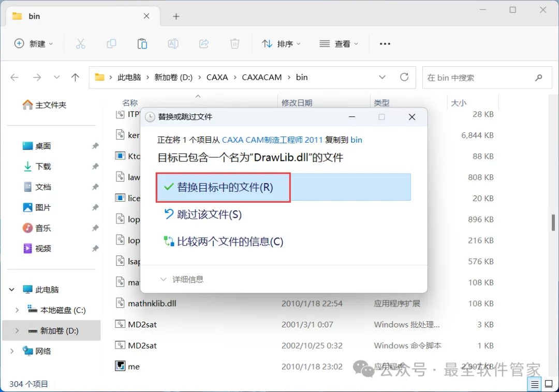
Task: Sort by the 大小 column header
Action: pyautogui.click(x=459, y=103)
